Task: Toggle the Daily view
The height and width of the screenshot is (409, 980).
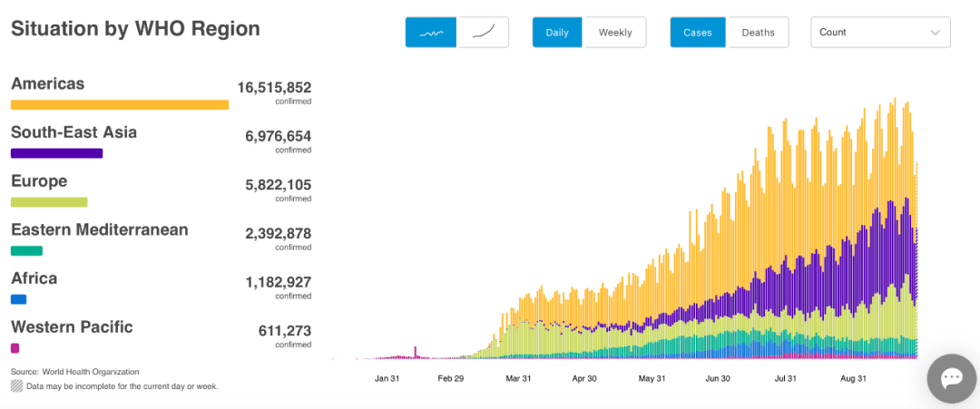Action: 557,33
